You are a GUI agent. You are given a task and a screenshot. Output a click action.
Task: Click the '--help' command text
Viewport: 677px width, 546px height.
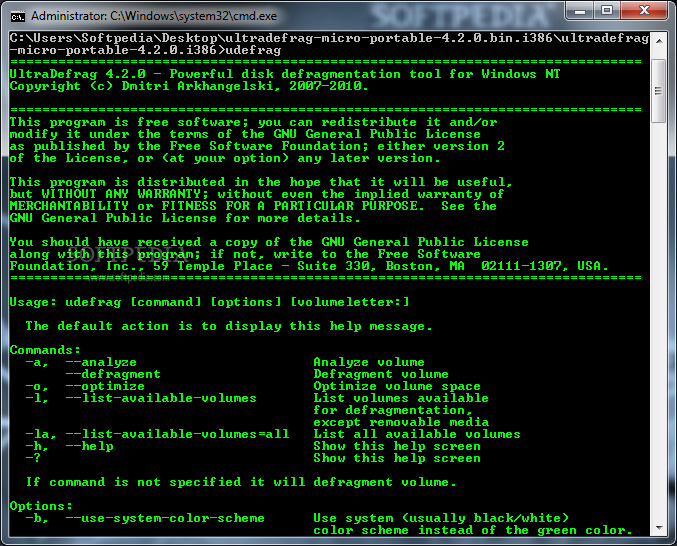pos(89,446)
